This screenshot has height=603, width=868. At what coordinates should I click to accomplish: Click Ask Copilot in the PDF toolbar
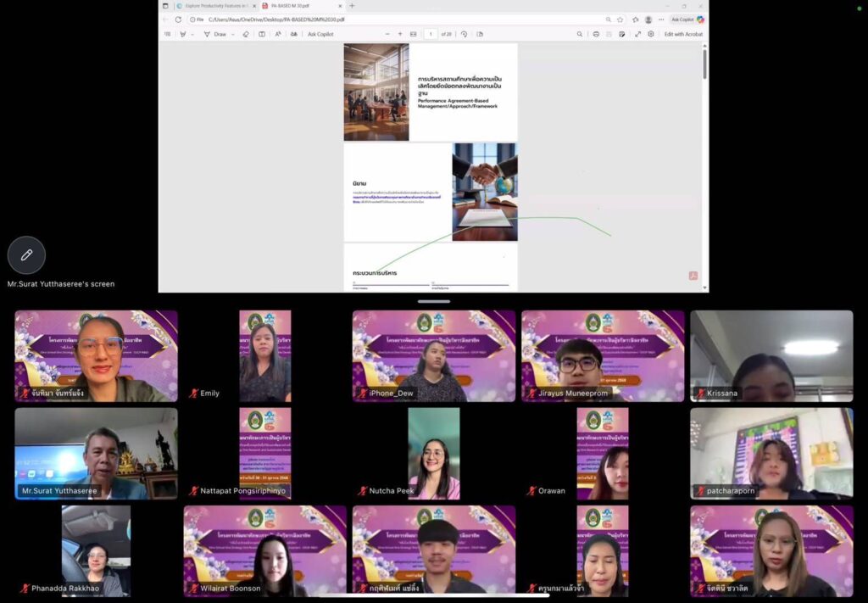(x=320, y=35)
